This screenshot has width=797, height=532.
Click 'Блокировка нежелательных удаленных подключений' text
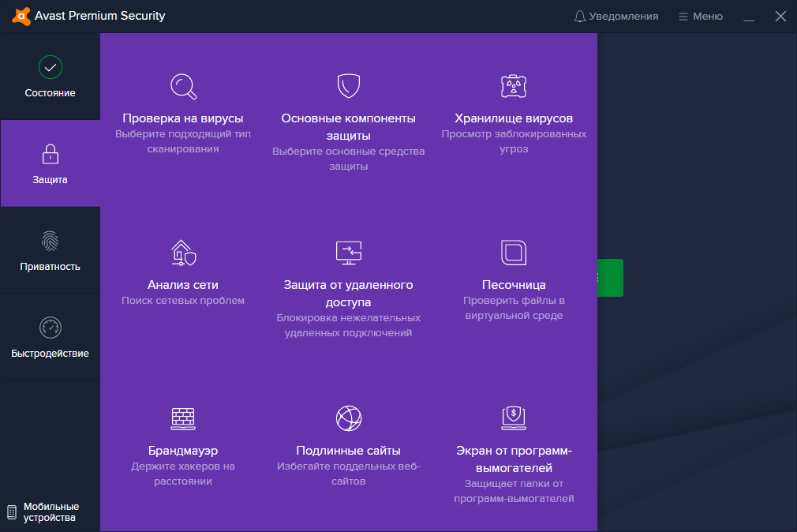(349, 325)
